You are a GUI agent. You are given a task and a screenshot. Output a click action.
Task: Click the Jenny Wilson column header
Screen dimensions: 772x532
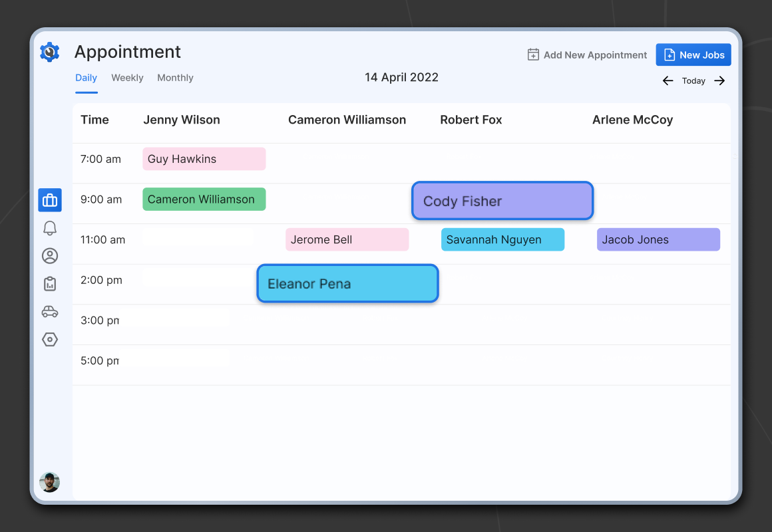pyautogui.click(x=182, y=120)
